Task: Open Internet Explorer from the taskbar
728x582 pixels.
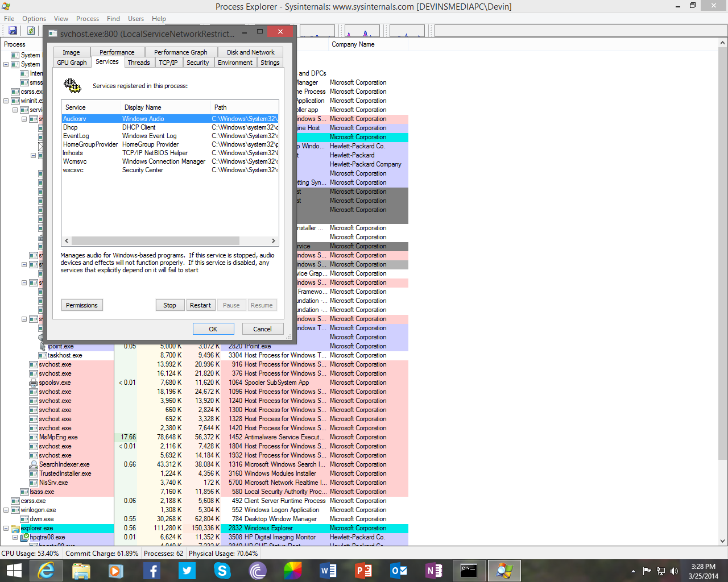Action: tap(45, 571)
